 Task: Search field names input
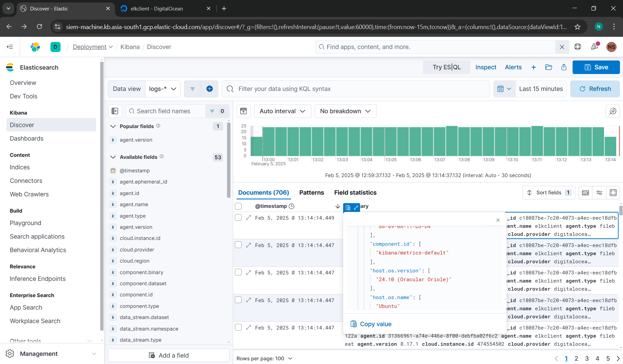pyautogui.click(x=165, y=111)
